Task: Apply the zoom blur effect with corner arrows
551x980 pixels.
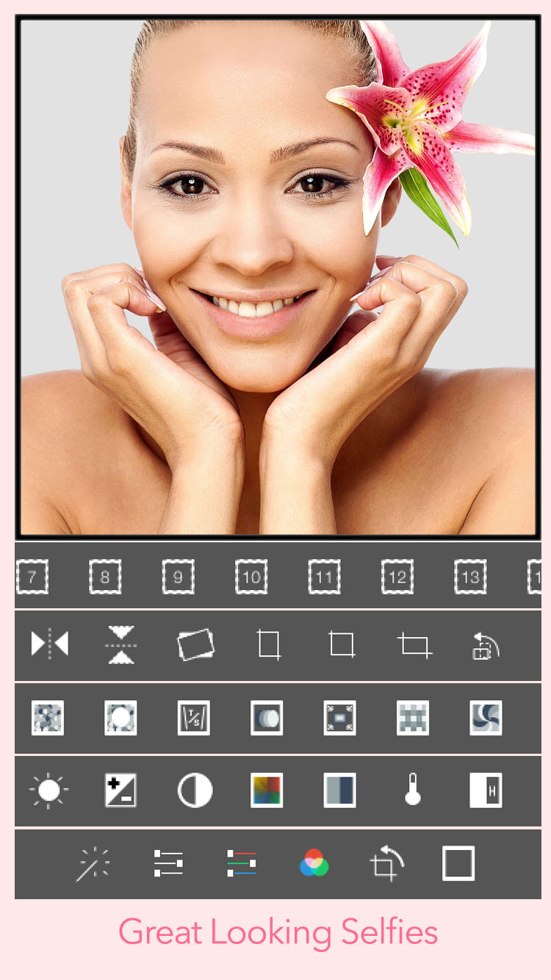Action: 340,718
